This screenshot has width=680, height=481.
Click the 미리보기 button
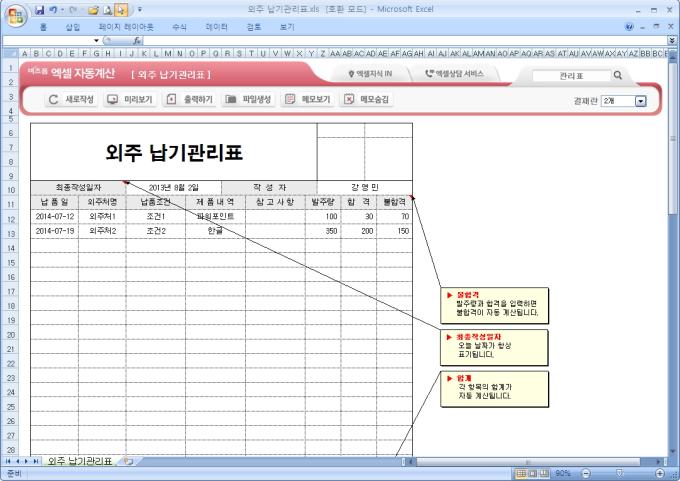(x=130, y=99)
